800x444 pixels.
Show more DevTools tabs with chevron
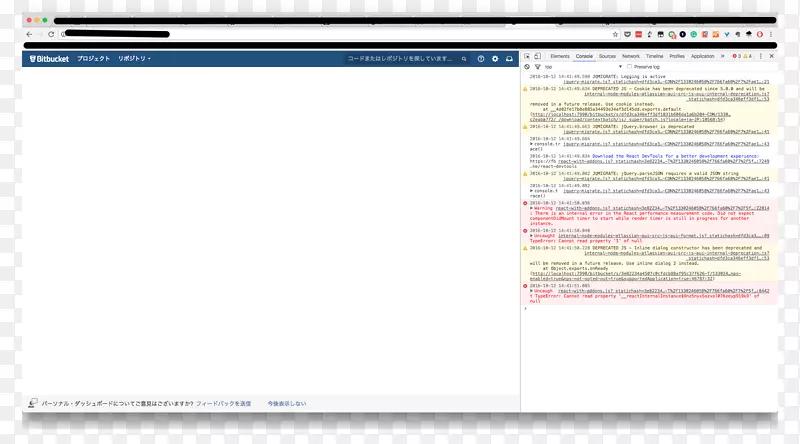723,56
